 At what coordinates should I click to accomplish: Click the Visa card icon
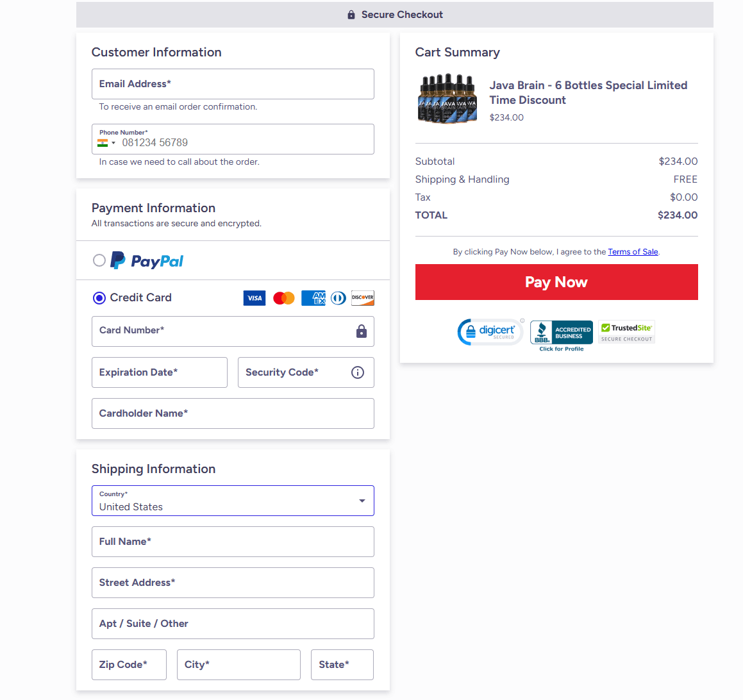[255, 297]
